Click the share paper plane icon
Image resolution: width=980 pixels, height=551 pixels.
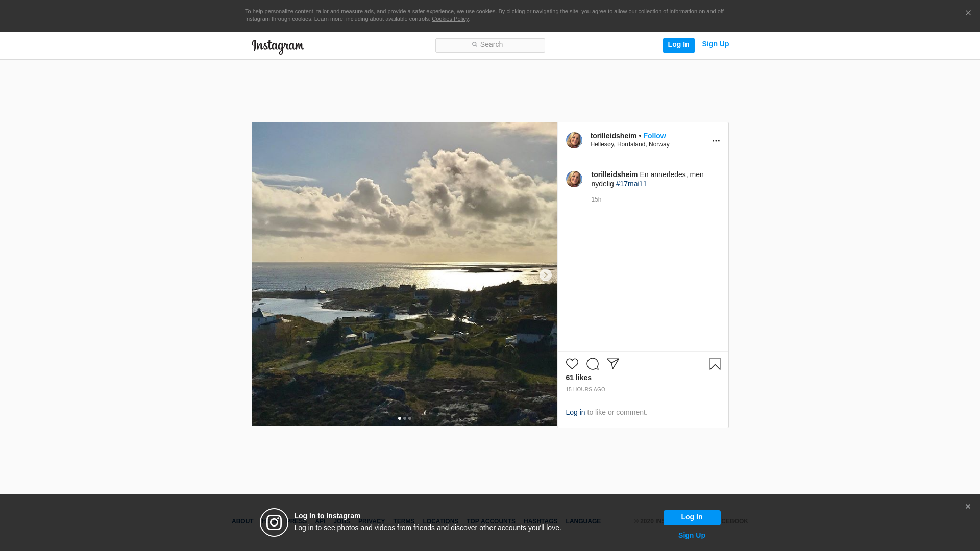click(612, 364)
